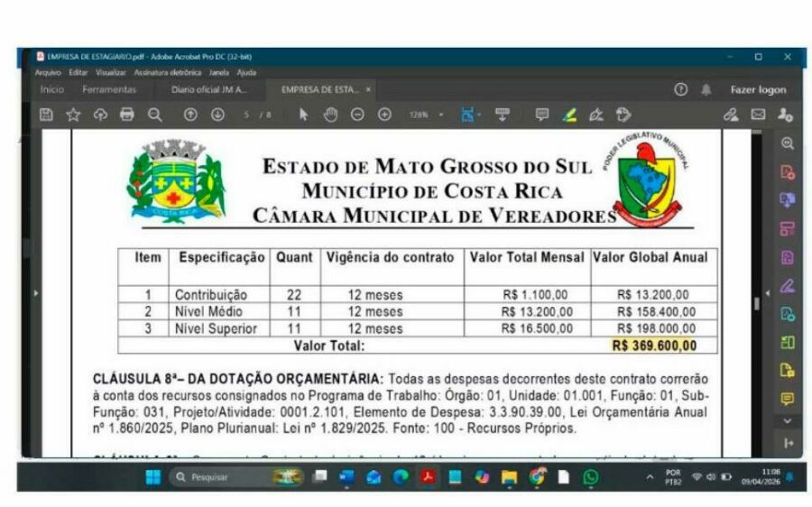
Task: Add the document to starred files
Action: click(73, 115)
